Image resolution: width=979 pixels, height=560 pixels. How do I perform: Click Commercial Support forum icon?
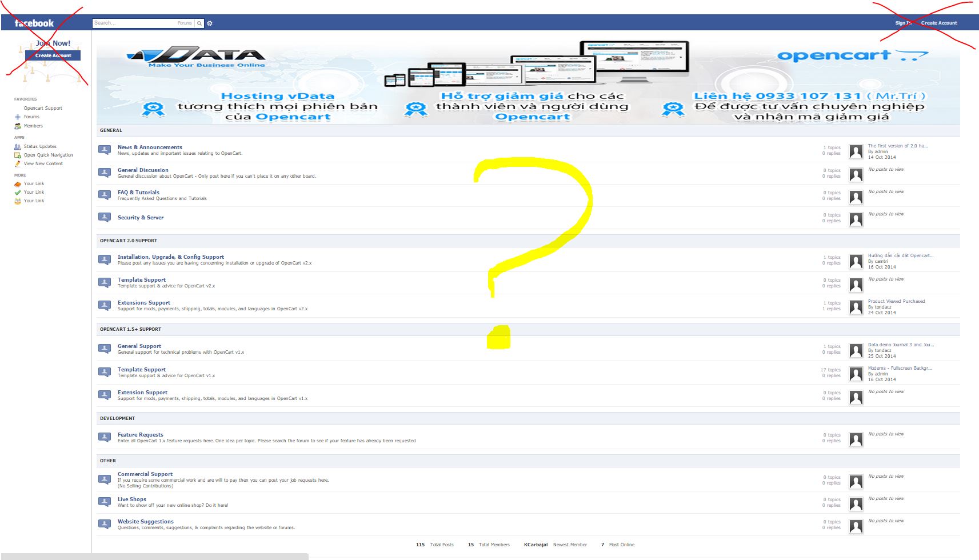tap(105, 479)
